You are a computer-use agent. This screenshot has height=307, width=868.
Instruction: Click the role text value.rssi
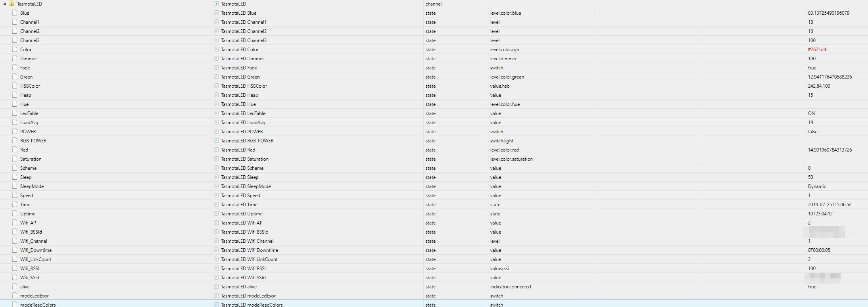point(499,268)
